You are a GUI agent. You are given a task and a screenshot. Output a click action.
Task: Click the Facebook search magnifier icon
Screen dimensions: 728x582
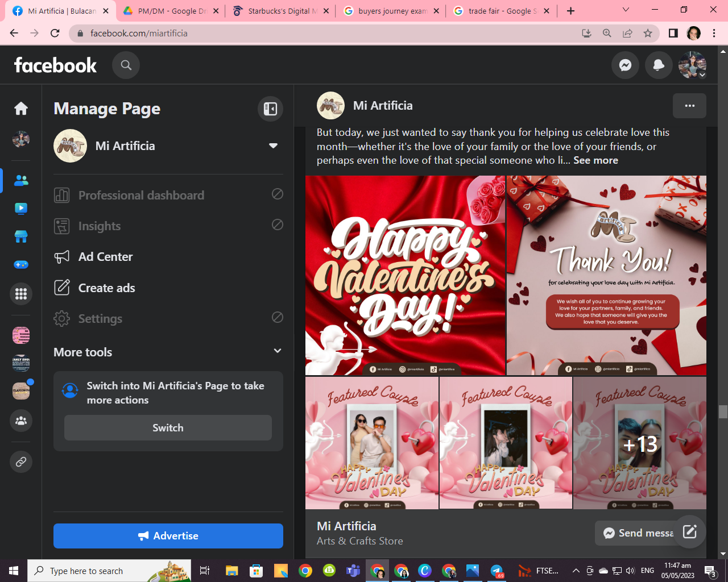click(126, 65)
